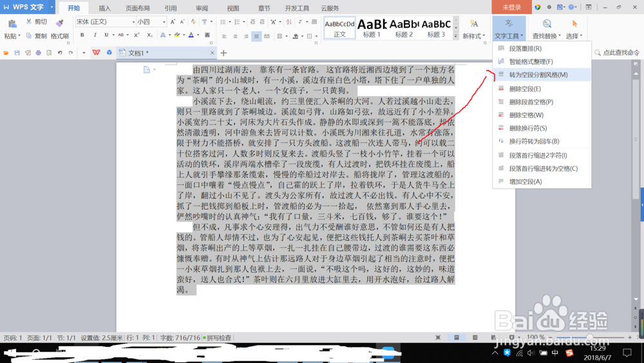Apply the yellow text highlight color
644x363 pixels.
click(x=177, y=35)
